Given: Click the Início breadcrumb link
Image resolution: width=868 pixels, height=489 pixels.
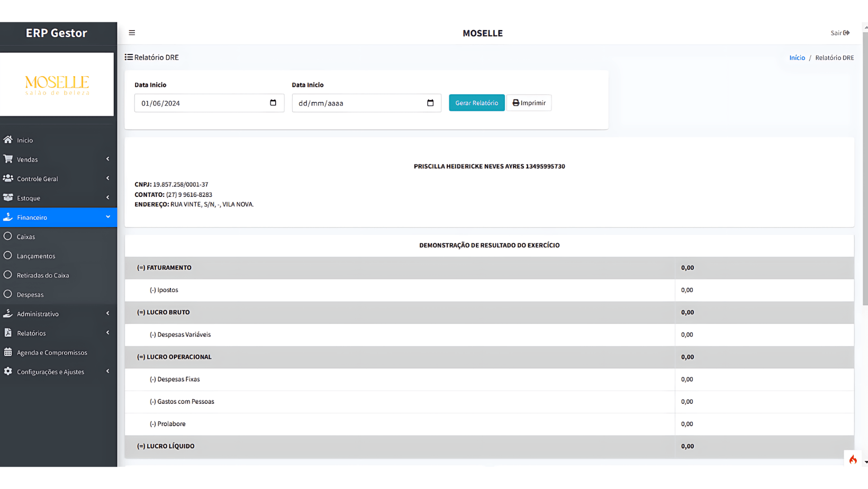Looking at the screenshot, I should (797, 58).
